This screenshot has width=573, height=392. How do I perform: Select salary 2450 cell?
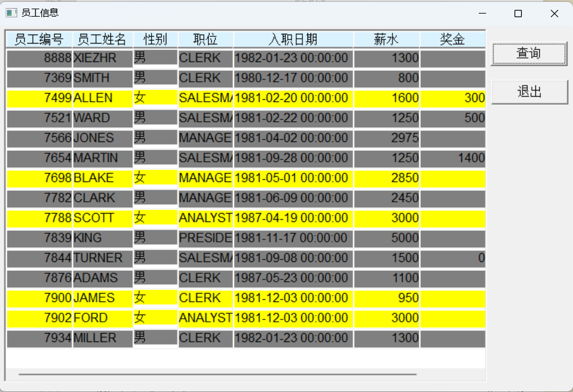(x=387, y=199)
